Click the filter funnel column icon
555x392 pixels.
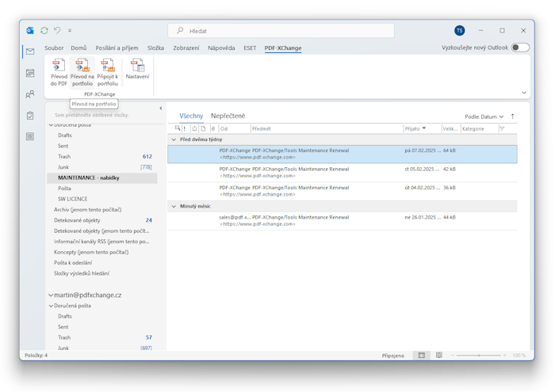[502, 128]
